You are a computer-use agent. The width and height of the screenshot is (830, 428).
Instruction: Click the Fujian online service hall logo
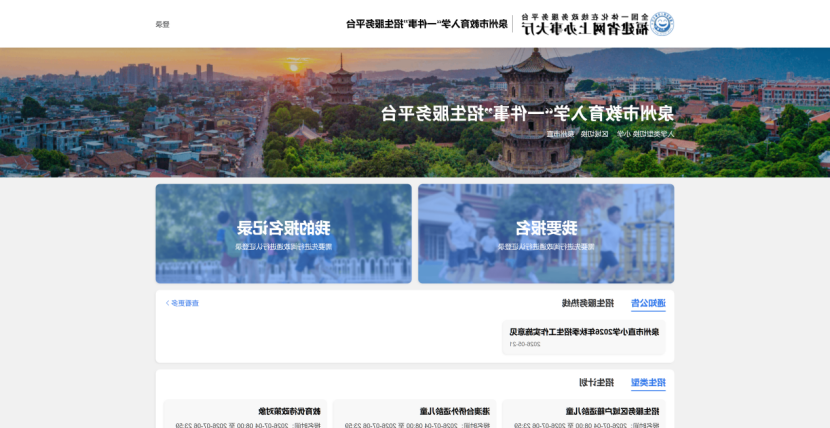[x=597, y=24]
